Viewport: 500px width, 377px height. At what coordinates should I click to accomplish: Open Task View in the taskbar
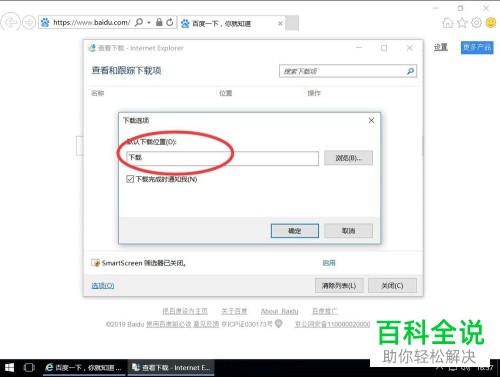[x=29, y=368]
